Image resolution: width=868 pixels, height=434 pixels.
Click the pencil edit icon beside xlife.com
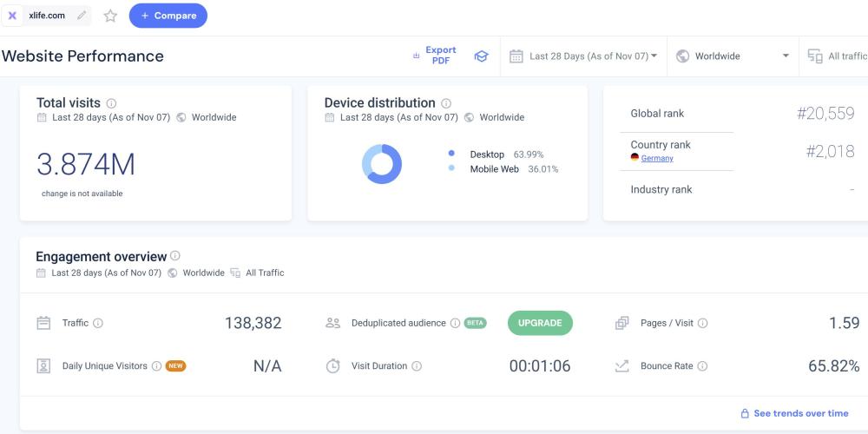click(82, 16)
